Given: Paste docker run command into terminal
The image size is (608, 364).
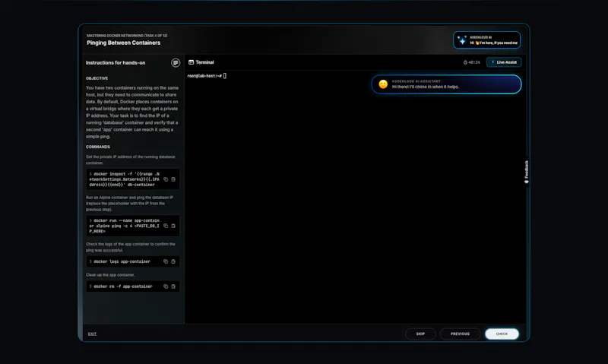Looking at the screenshot, I should click(173, 226).
